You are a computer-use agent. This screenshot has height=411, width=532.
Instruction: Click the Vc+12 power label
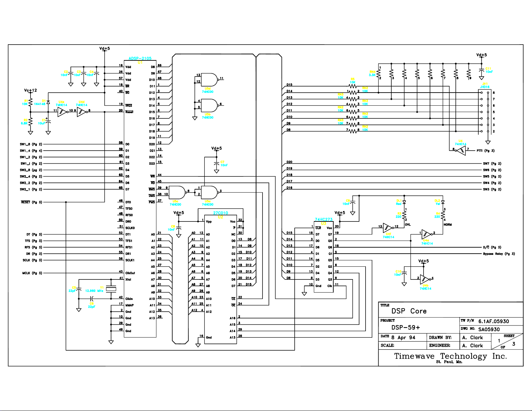tap(31, 90)
